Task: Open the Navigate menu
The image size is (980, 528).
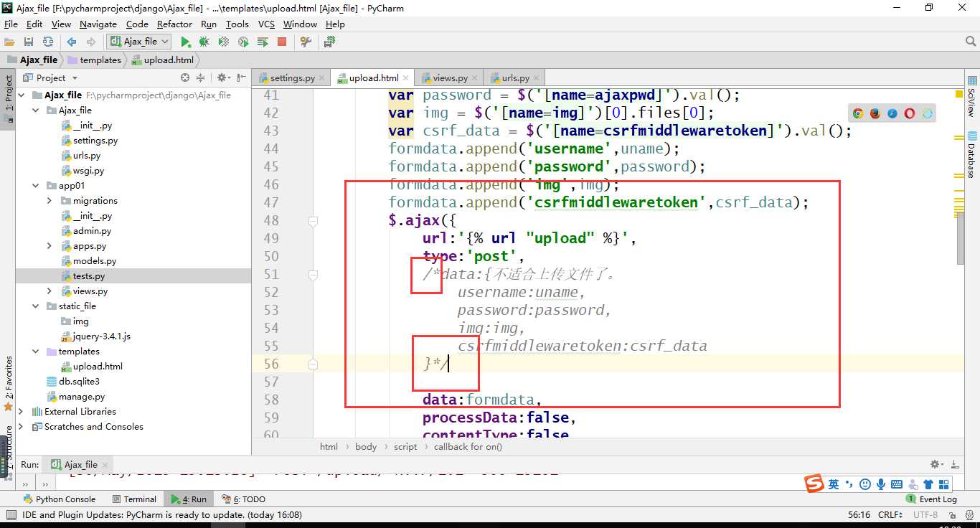Action: [98, 24]
